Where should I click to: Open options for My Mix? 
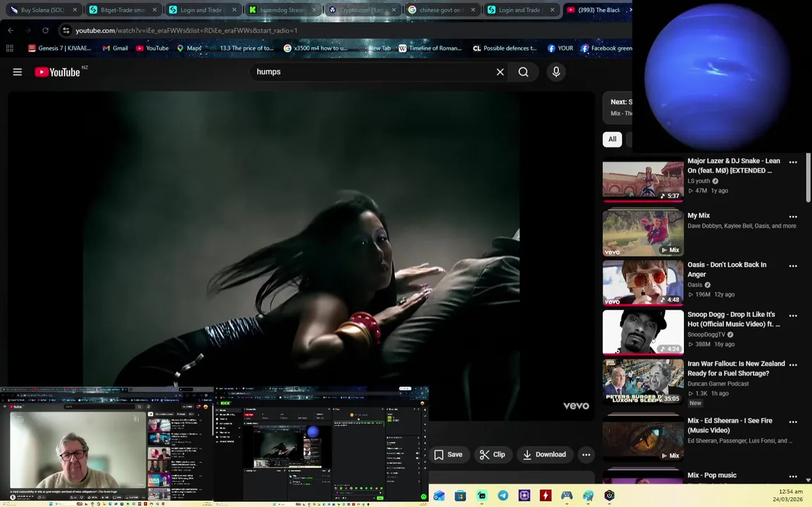click(793, 217)
